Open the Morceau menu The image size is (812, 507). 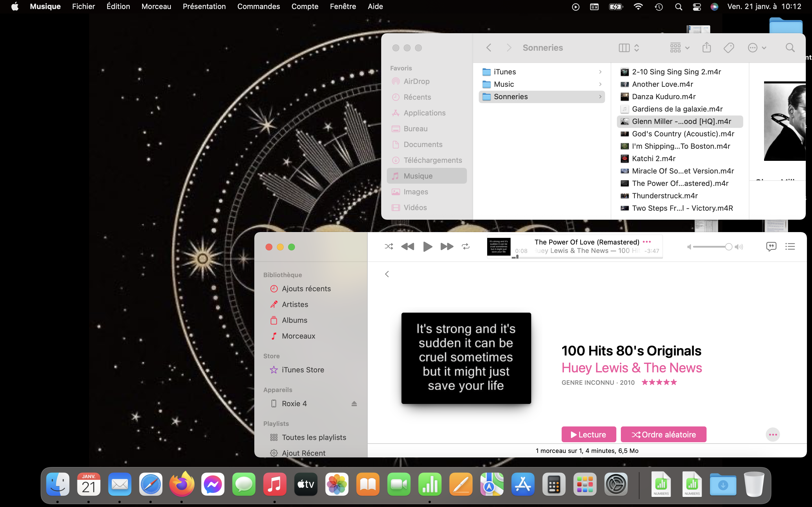point(156,7)
